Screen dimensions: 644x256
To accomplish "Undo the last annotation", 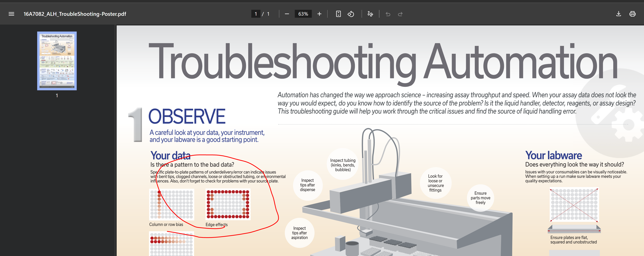I will pos(388,14).
